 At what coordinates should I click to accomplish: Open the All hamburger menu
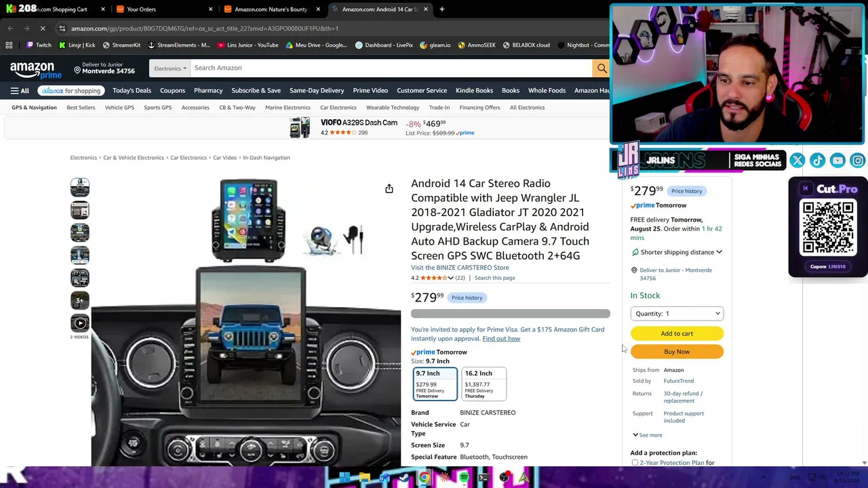(x=20, y=91)
